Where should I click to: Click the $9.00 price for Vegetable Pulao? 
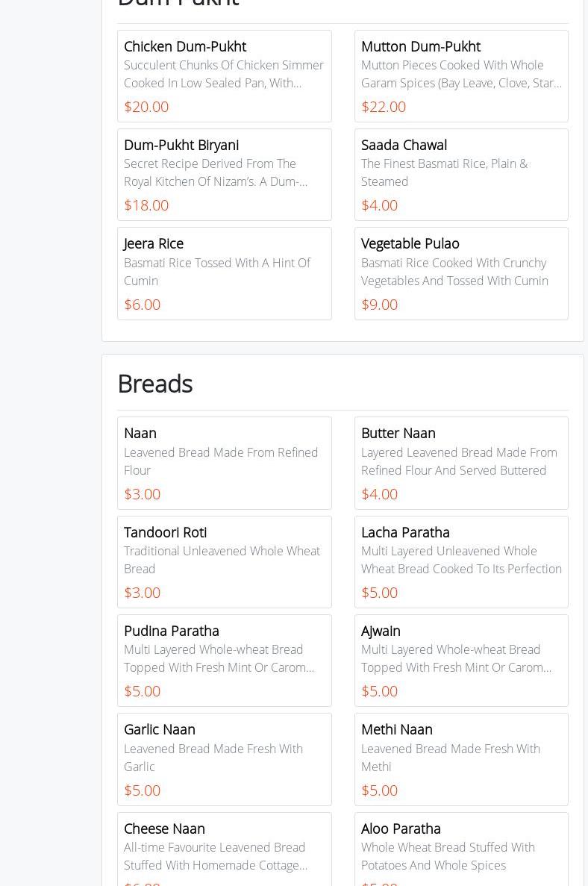(379, 305)
